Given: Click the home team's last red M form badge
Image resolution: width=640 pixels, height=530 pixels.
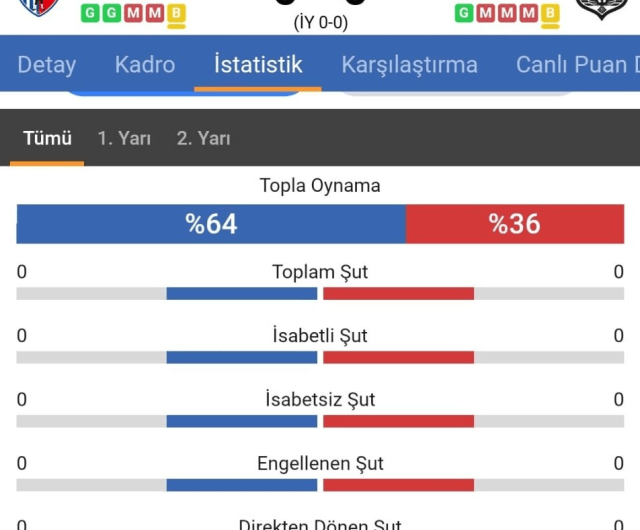Looking at the screenshot, I should click(155, 13).
